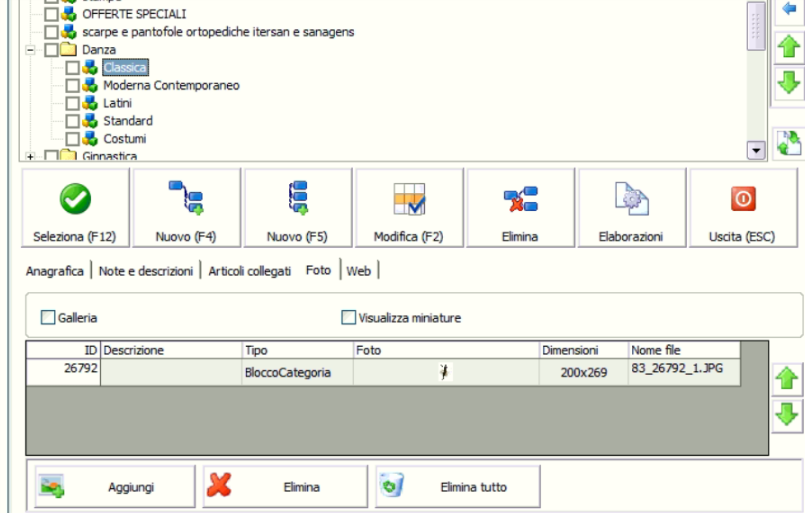
Task: Collapse the Danza tree node
Action: click(30, 50)
